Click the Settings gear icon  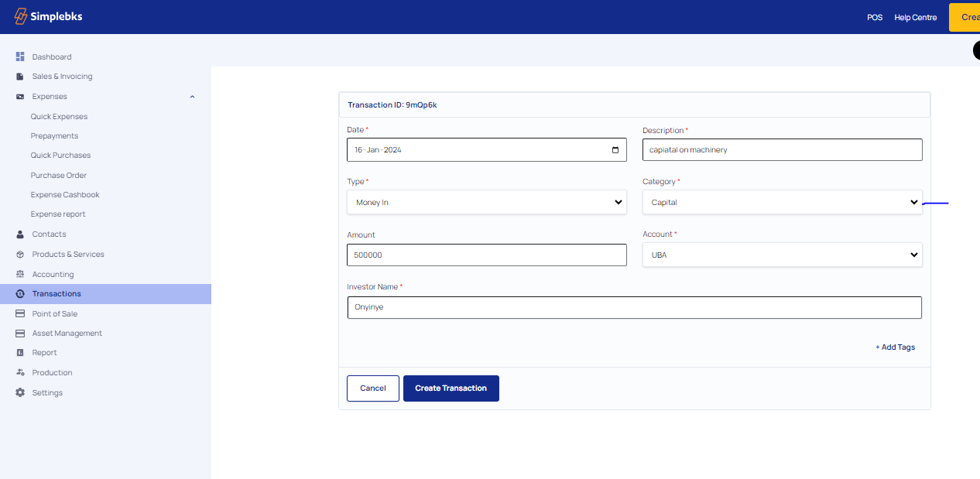(20, 393)
